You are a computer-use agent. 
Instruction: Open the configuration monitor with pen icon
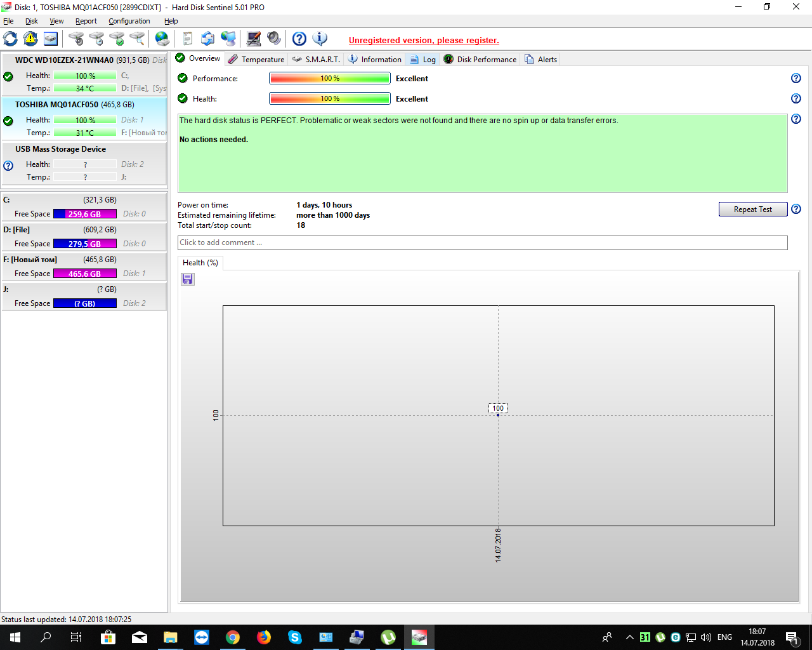click(254, 39)
